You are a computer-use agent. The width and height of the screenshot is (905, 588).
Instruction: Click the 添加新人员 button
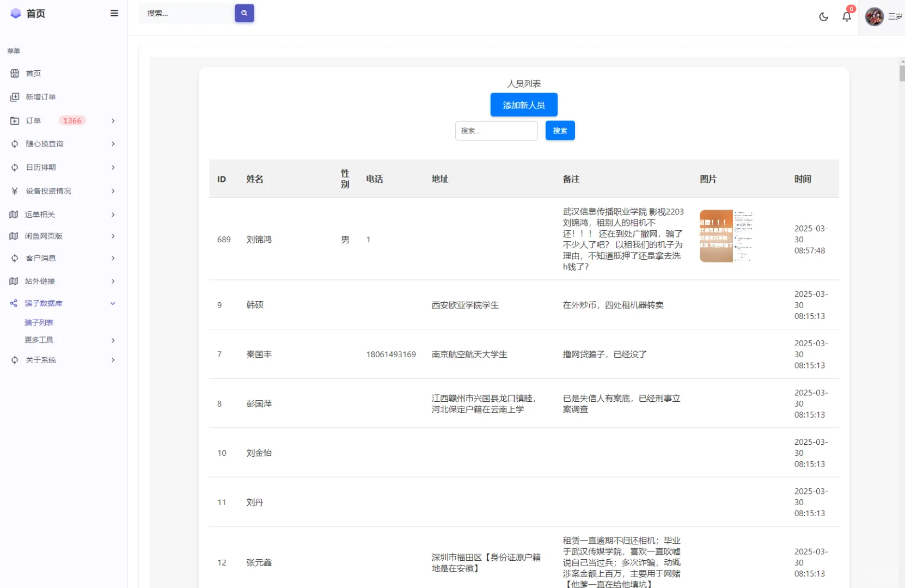523,105
